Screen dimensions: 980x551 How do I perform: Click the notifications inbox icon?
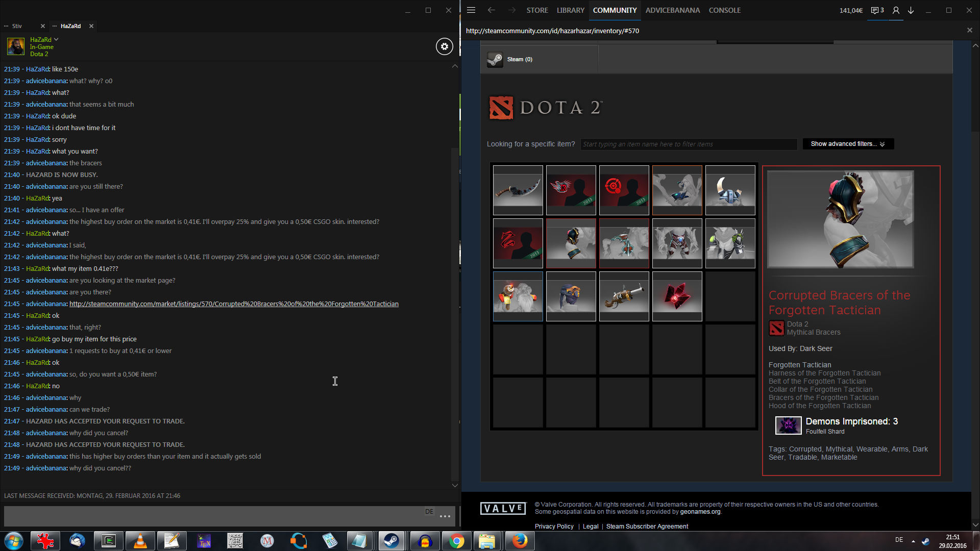click(x=877, y=10)
